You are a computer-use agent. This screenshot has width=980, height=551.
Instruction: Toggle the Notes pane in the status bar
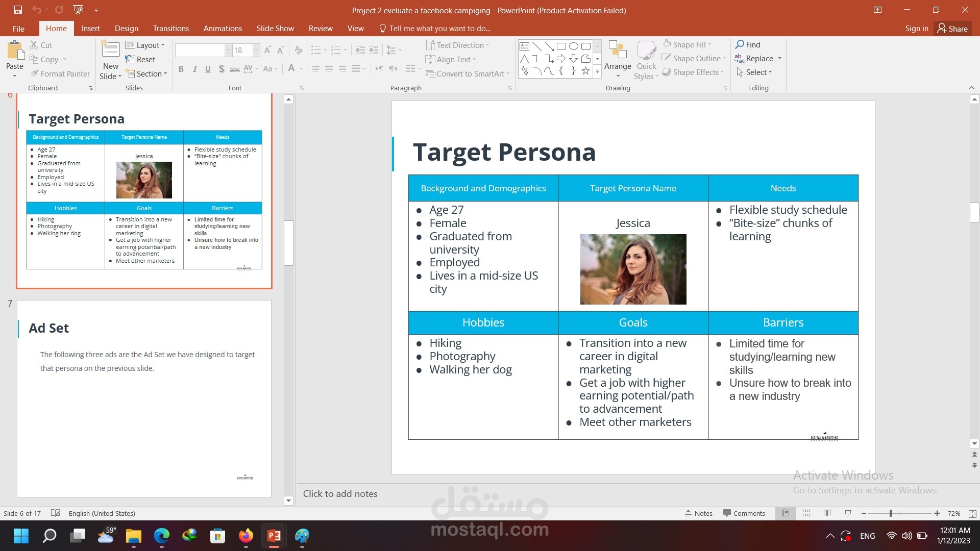click(x=698, y=513)
